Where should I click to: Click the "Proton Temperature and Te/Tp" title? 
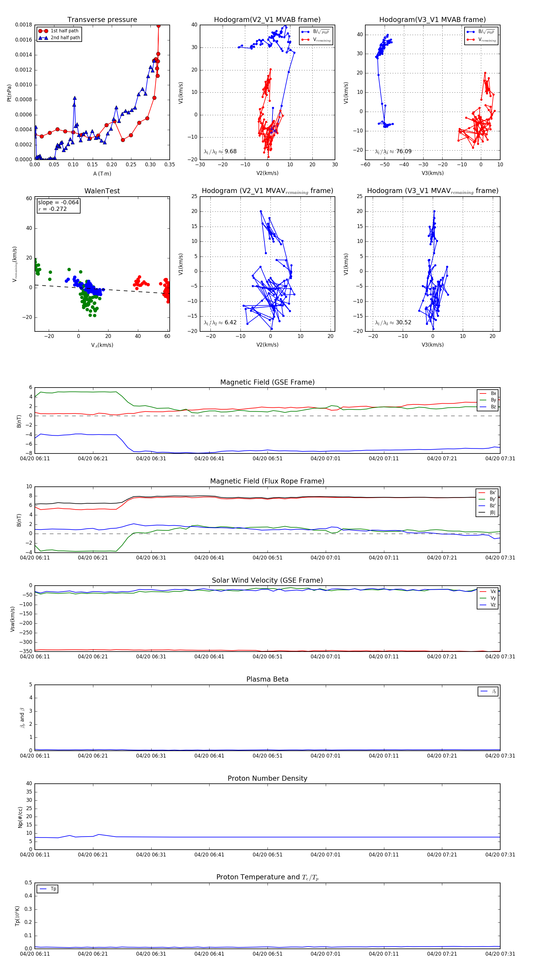tap(267, 877)
